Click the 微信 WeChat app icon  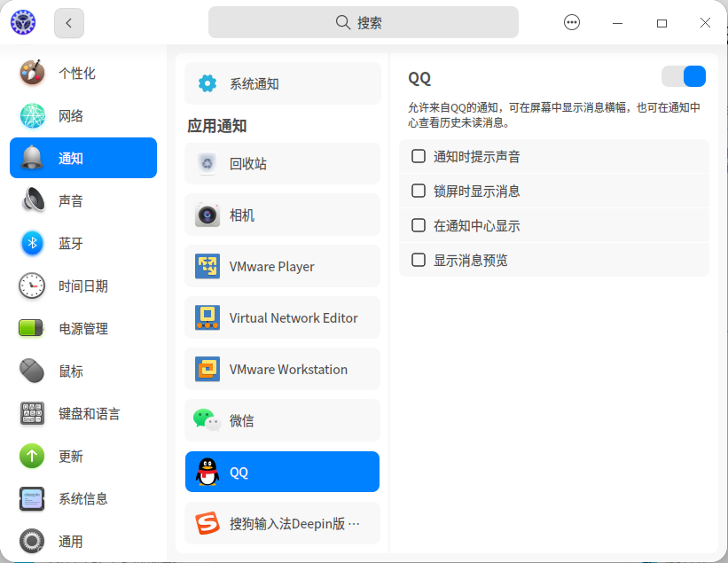tap(207, 420)
